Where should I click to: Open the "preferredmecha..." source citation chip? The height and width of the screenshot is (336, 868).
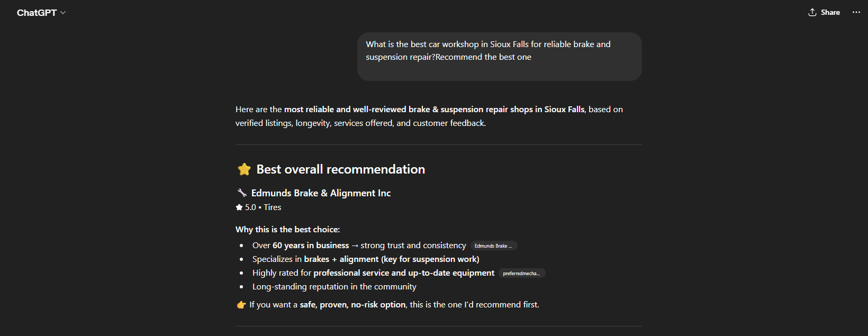[x=521, y=274]
